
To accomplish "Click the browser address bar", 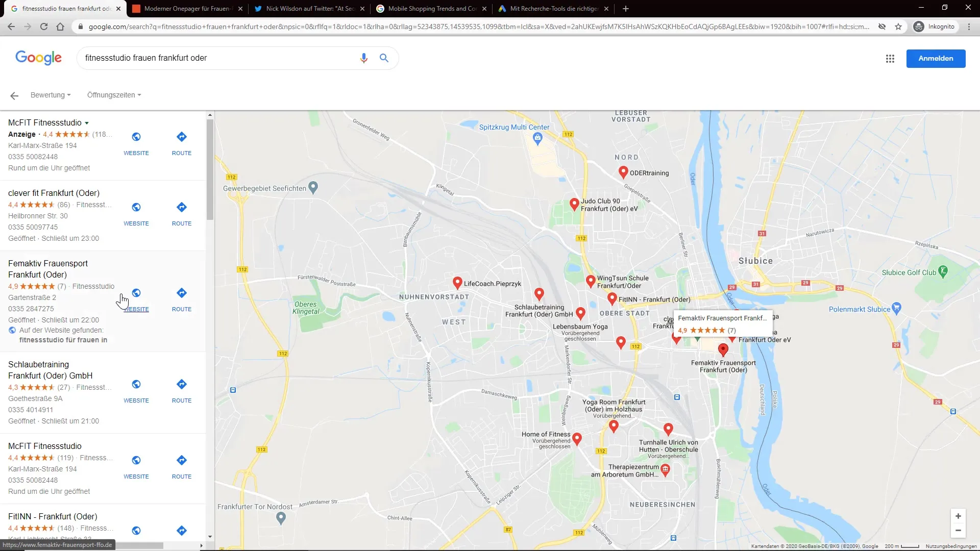I will (x=479, y=27).
